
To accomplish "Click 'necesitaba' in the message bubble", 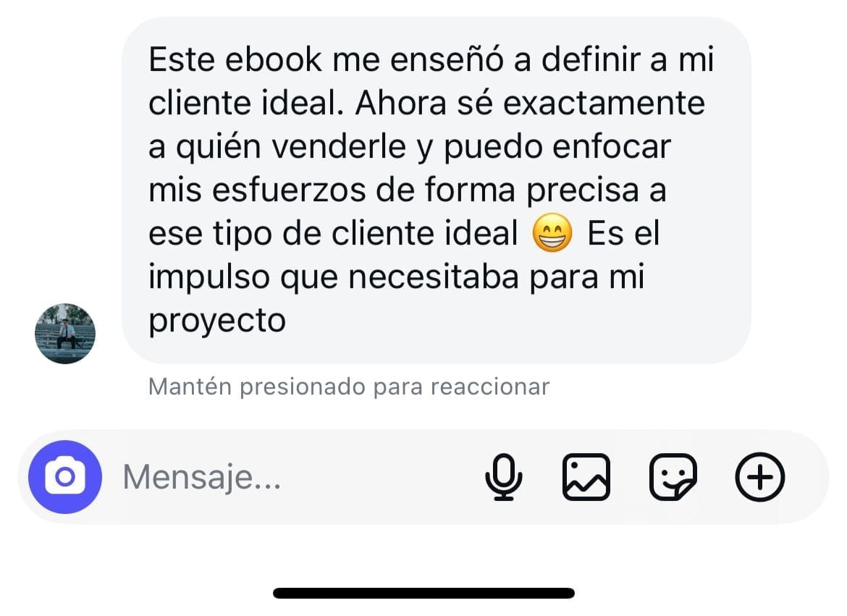I will pos(433,277).
